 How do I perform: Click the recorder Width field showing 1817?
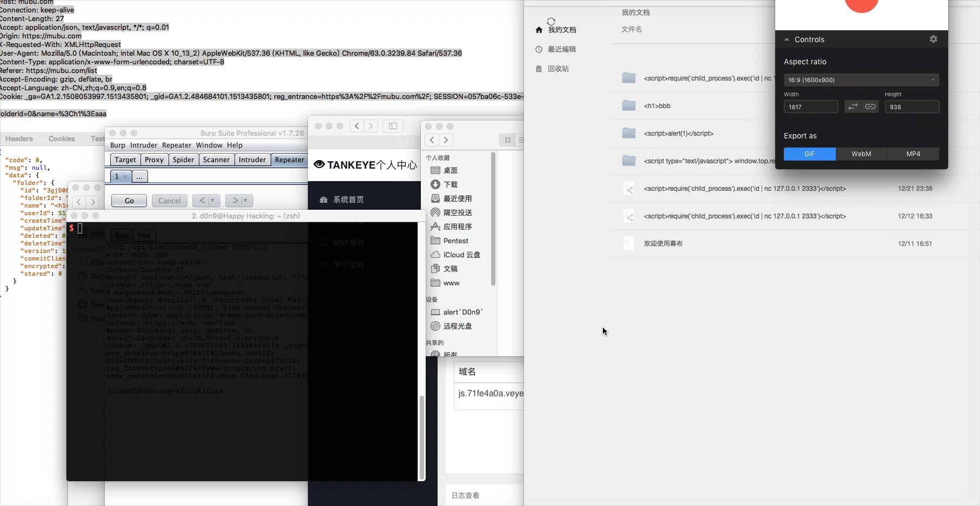tap(811, 106)
